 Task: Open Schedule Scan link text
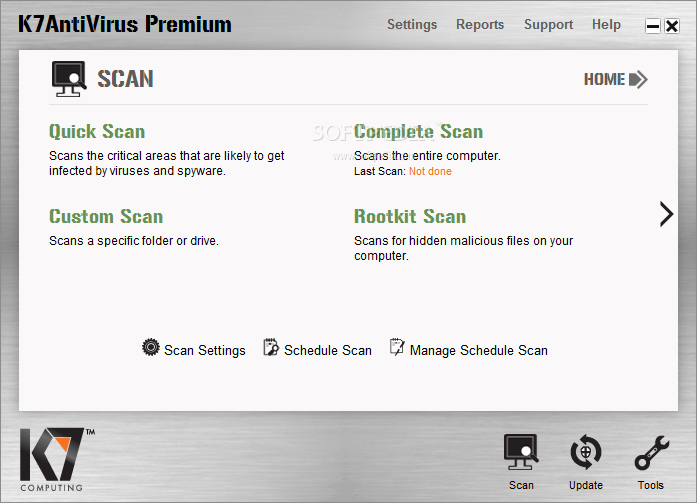(x=328, y=351)
